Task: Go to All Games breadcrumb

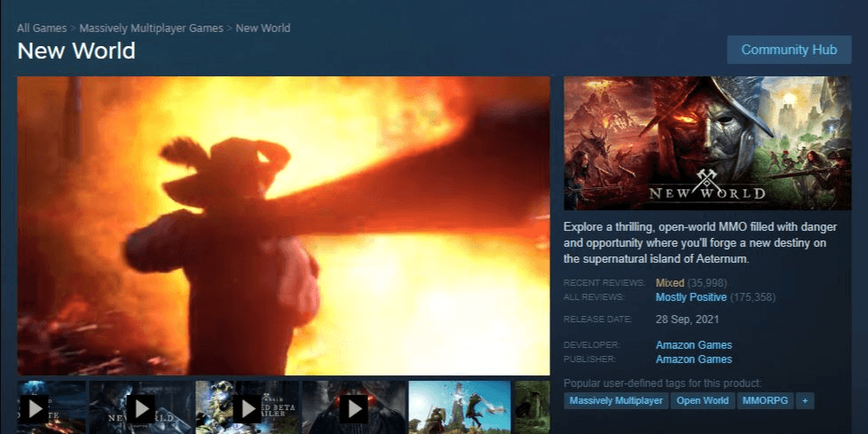Action: click(x=42, y=28)
